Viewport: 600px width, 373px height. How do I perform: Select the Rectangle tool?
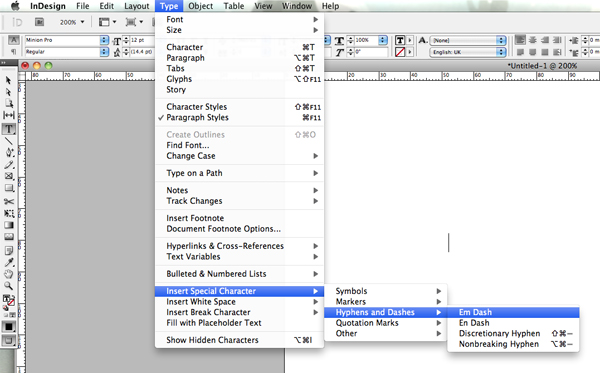tap(8, 188)
